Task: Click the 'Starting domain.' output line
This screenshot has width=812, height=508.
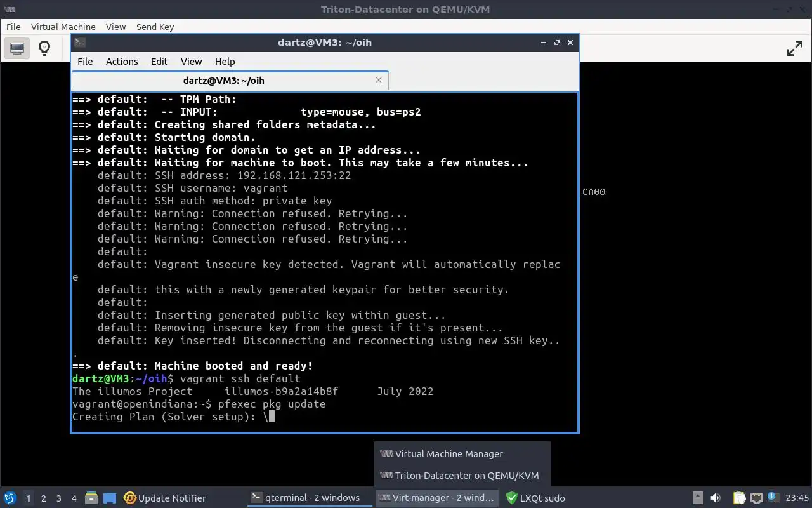Action: [x=164, y=137]
